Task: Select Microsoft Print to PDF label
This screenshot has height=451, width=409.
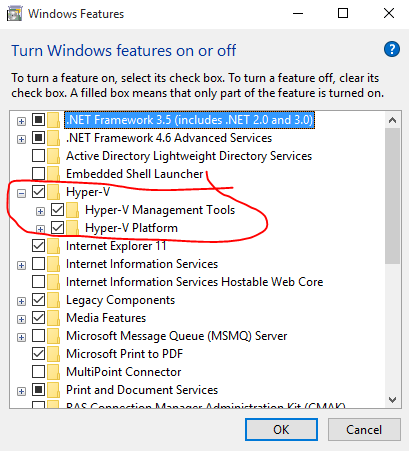Action: click(125, 354)
